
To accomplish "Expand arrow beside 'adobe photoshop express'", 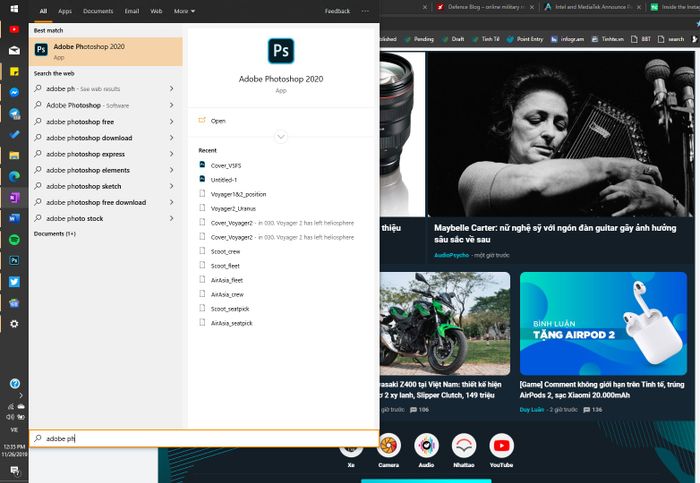I will click(x=171, y=154).
